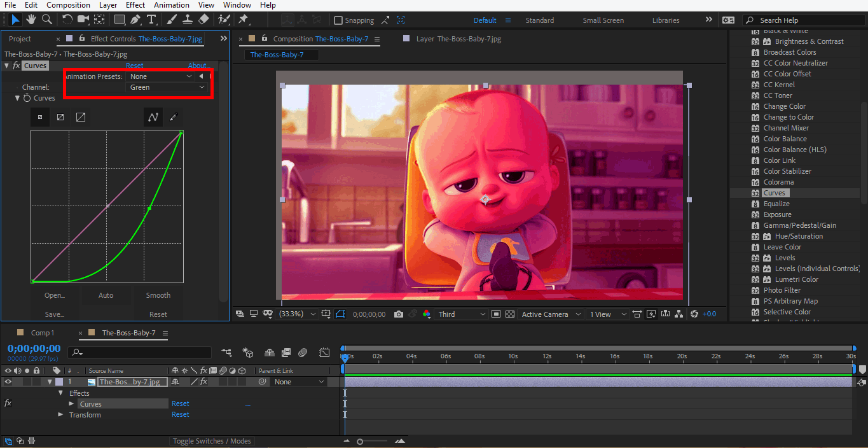Select the Clone Stamp tool

(188, 20)
